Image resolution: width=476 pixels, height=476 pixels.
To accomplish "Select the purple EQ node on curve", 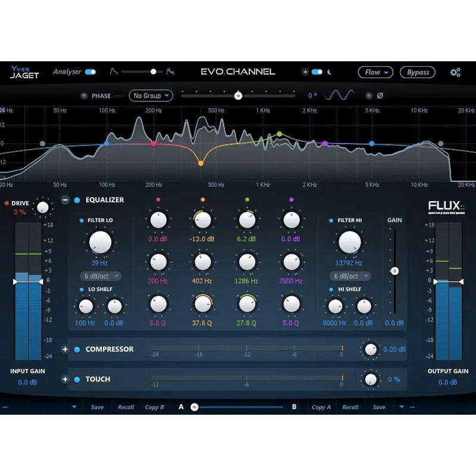I will (325, 143).
